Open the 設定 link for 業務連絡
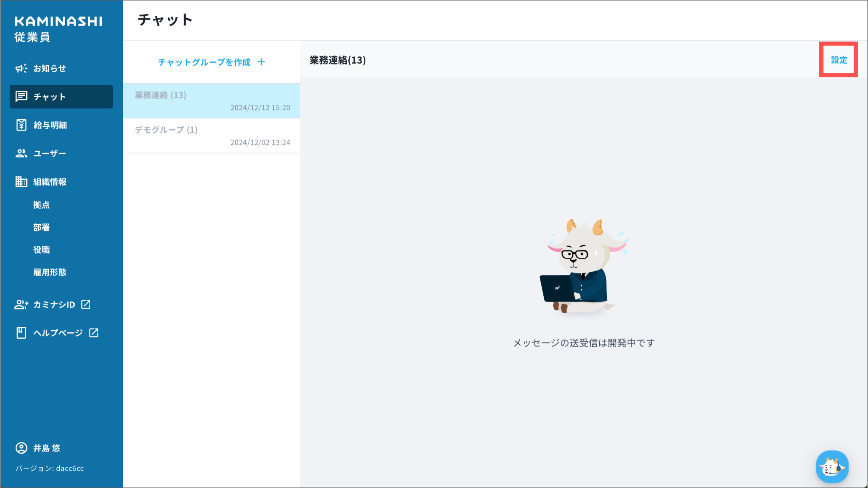This screenshot has width=868, height=488. pos(839,60)
